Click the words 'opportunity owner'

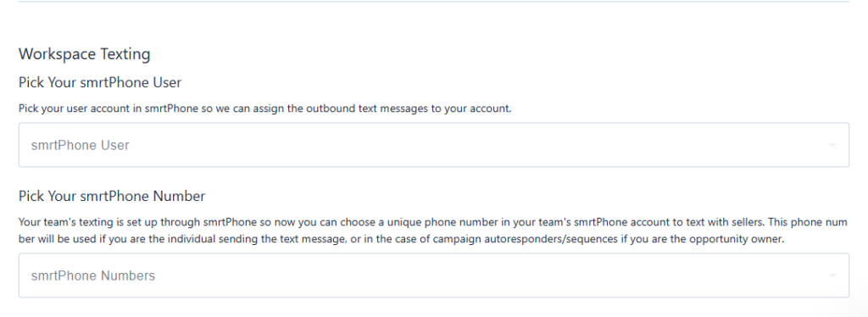(x=745, y=240)
